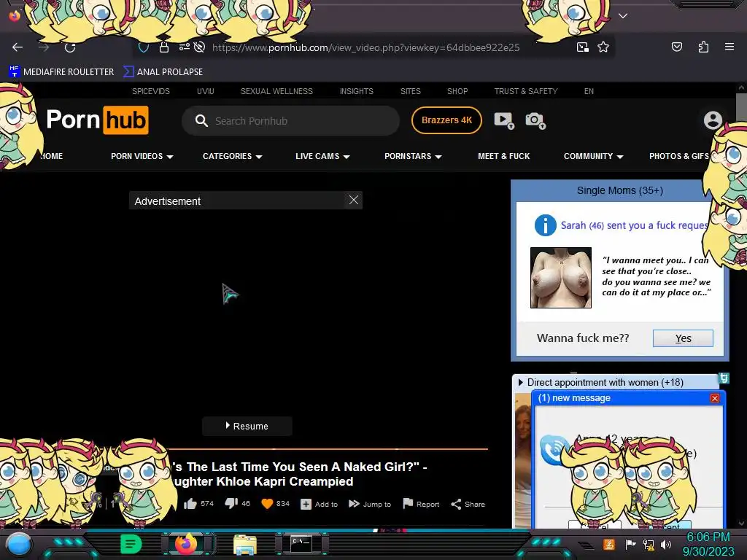The width and height of the screenshot is (747, 560).
Task: Open the SPICEVIDS top link
Action: click(150, 91)
